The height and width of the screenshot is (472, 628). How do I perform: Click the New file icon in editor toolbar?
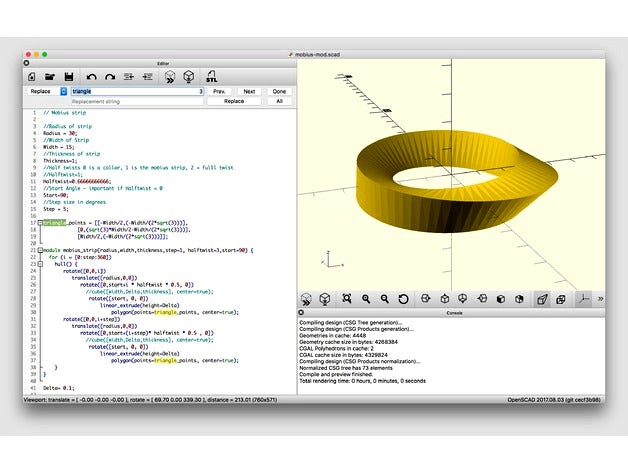pyautogui.click(x=32, y=77)
